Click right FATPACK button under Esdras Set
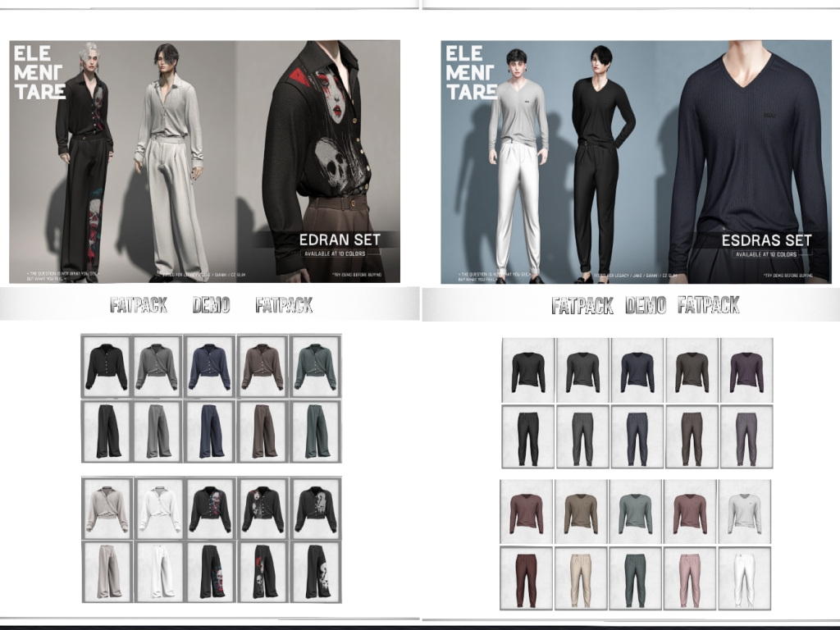This screenshot has width=840, height=630. pos(709,306)
